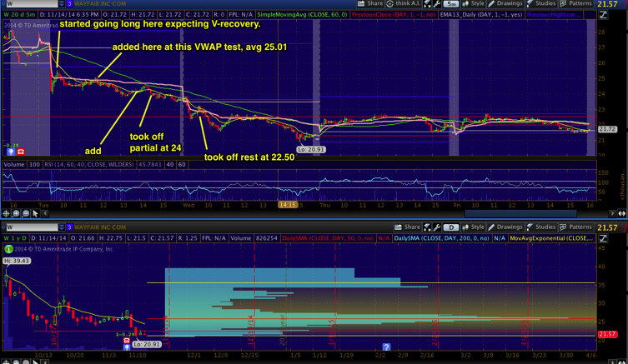Image resolution: width=628 pixels, height=364 pixels.
Task: Open think A.I. in upper chart toolbar
Action: (x=405, y=4)
